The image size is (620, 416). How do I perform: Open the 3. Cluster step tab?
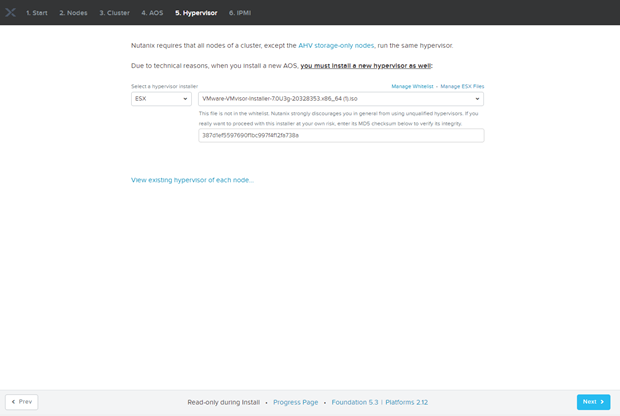pyautogui.click(x=115, y=13)
